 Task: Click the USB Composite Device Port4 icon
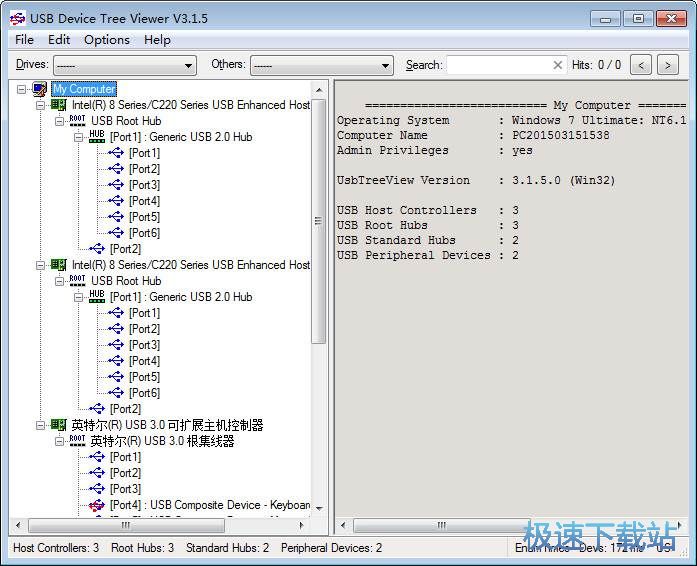[x=97, y=505]
